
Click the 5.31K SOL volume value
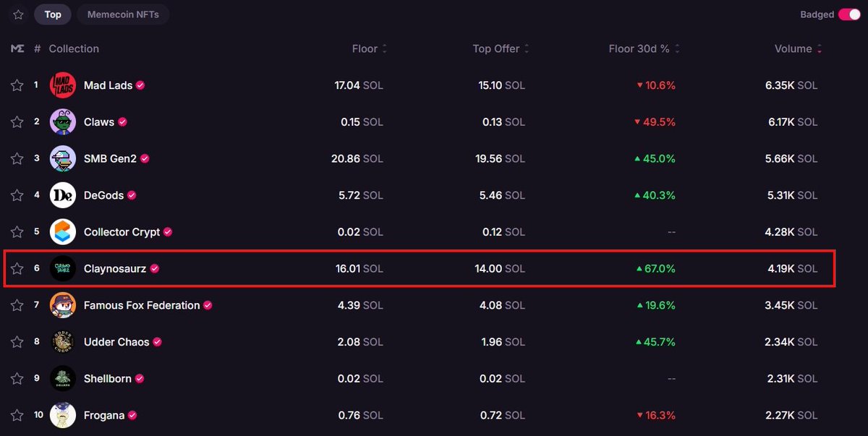coord(791,195)
